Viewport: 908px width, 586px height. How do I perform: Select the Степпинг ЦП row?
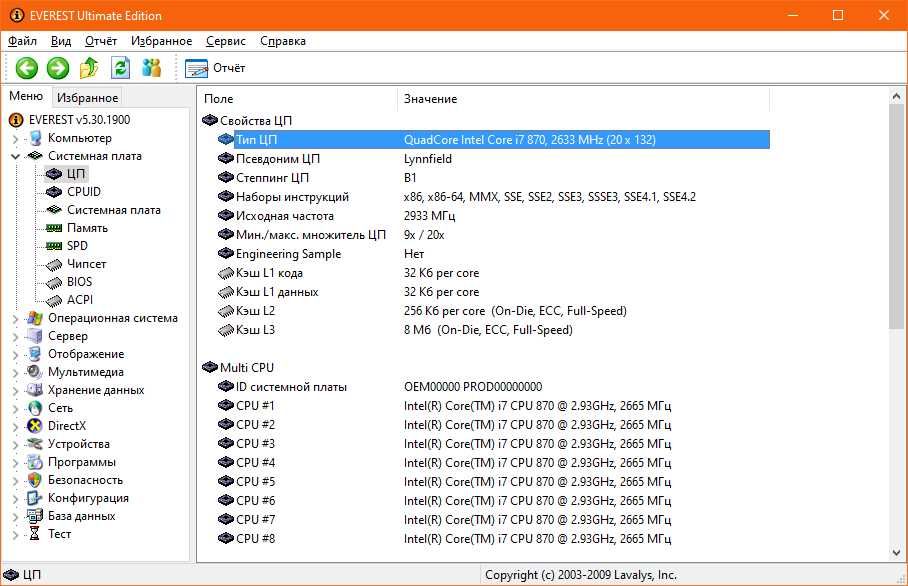point(494,178)
